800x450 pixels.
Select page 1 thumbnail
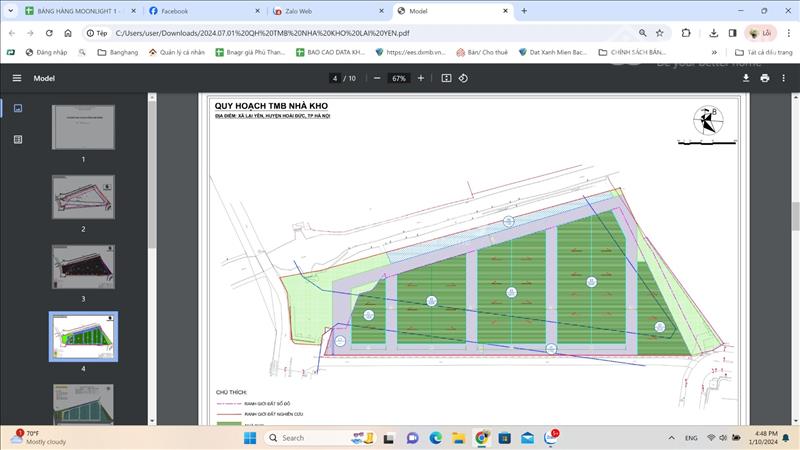tap(83, 127)
